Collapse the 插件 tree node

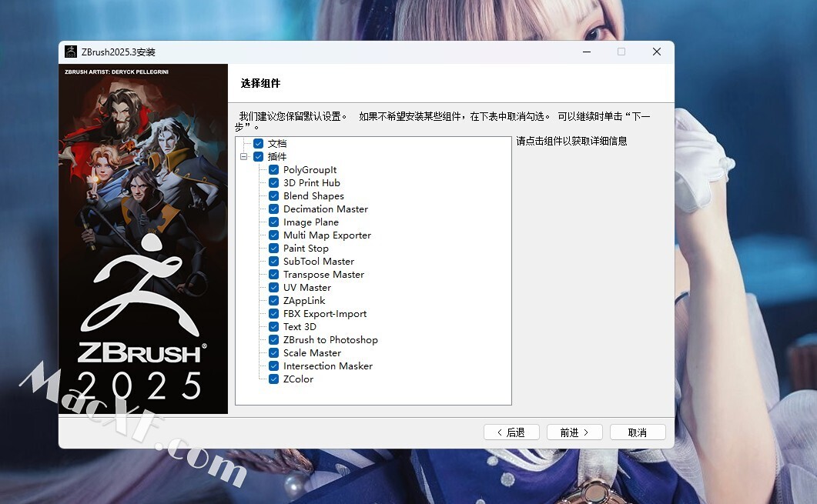(x=243, y=156)
